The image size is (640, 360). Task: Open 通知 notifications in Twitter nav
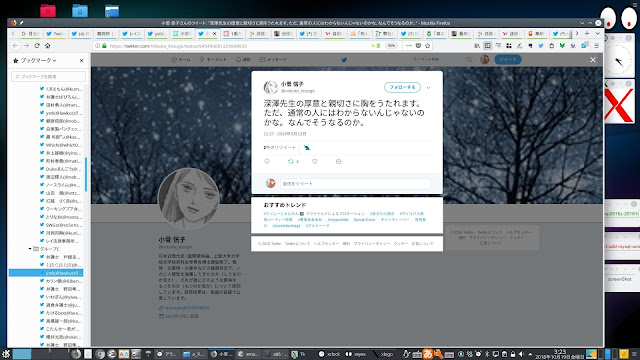(x=243, y=60)
